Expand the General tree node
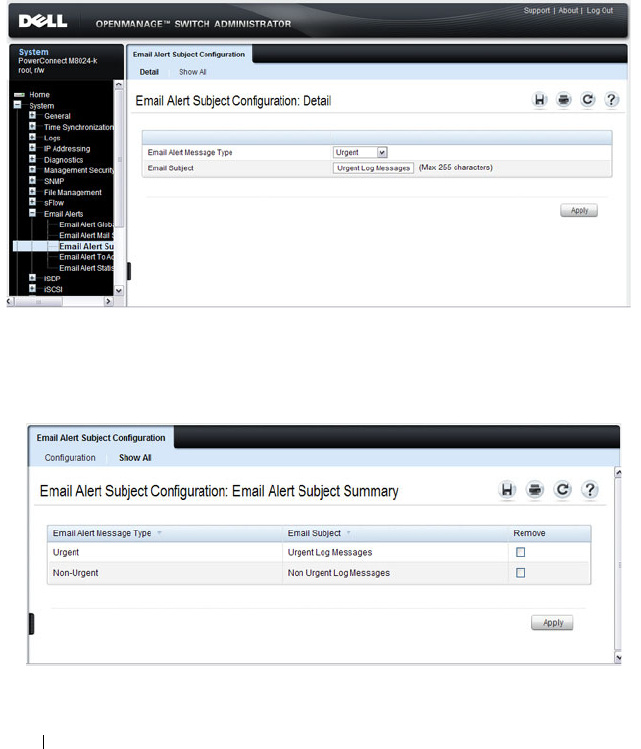 (x=32, y=116)
